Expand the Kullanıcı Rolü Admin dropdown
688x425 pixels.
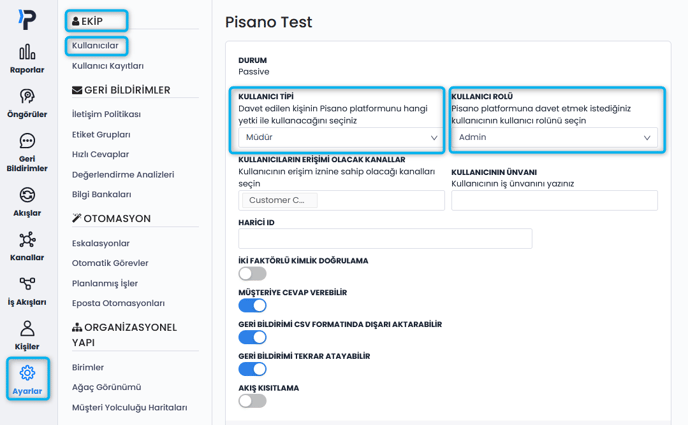(x=554, y=138)
